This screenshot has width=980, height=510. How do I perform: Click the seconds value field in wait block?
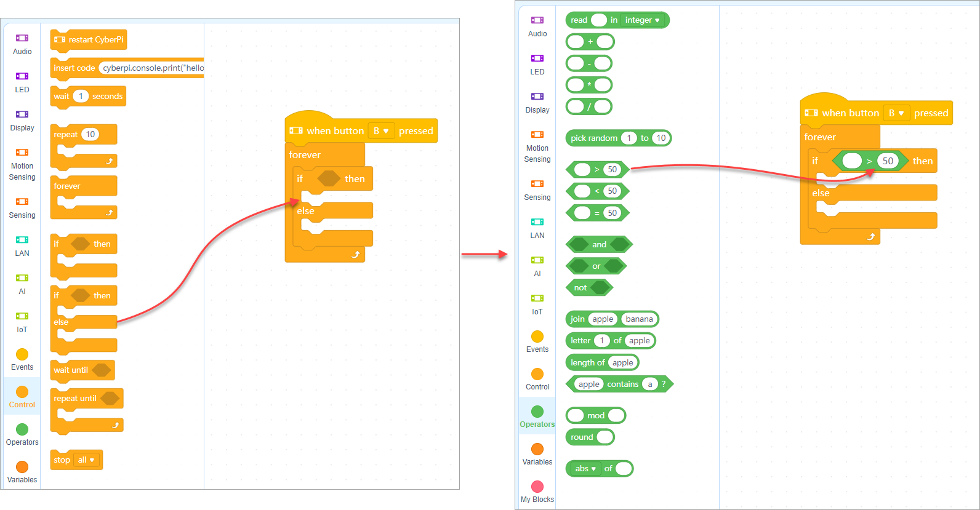point(81,97)
